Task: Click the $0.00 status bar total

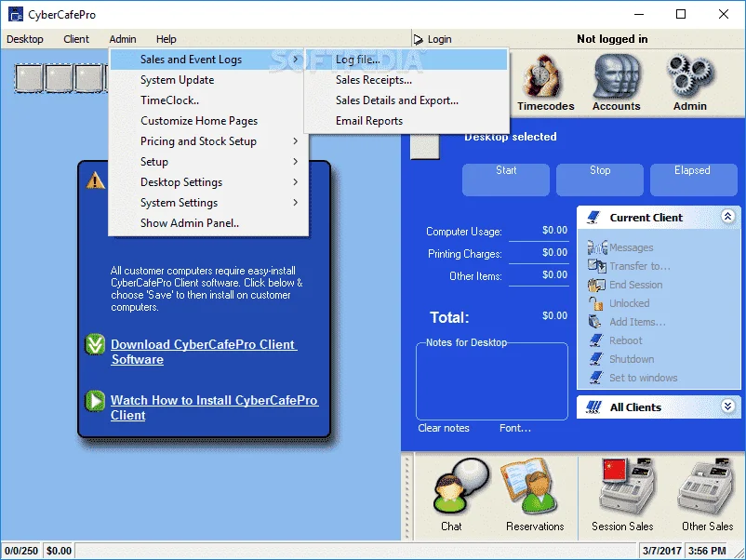Action: coord(59,551)
